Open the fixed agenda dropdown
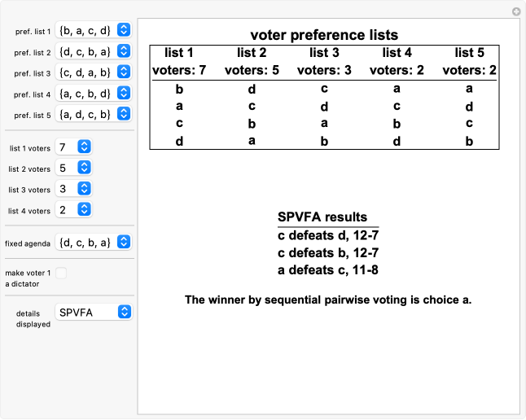Viewport: 526px width, 420px height. [93, 242]
